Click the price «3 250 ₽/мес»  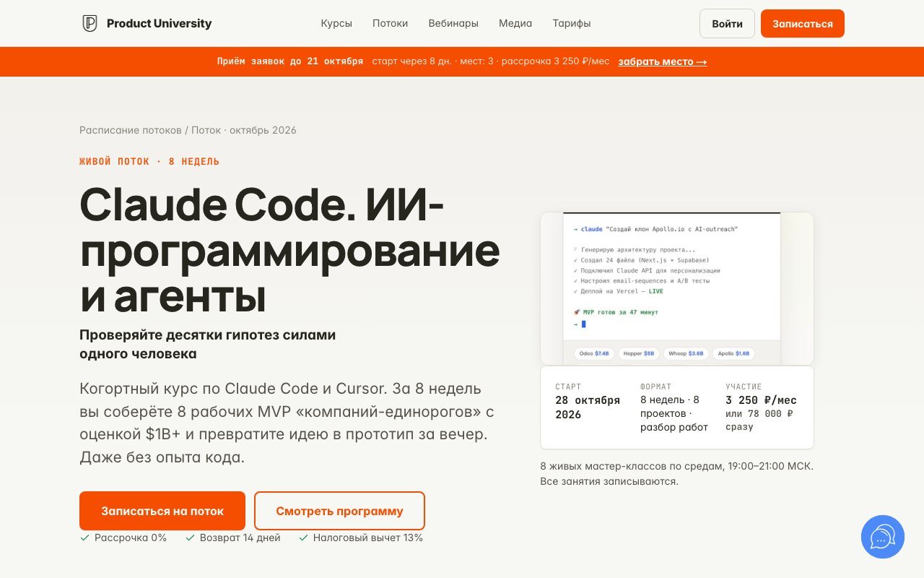coord(761,400)
